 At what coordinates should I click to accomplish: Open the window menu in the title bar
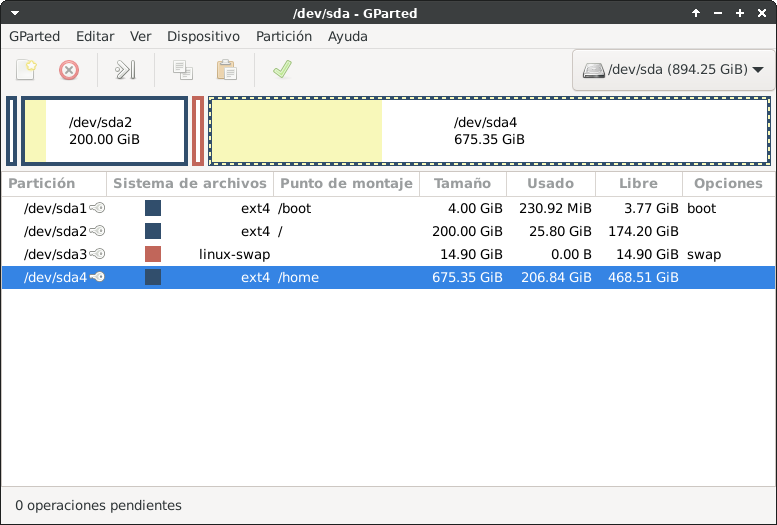tap(11, 13)
